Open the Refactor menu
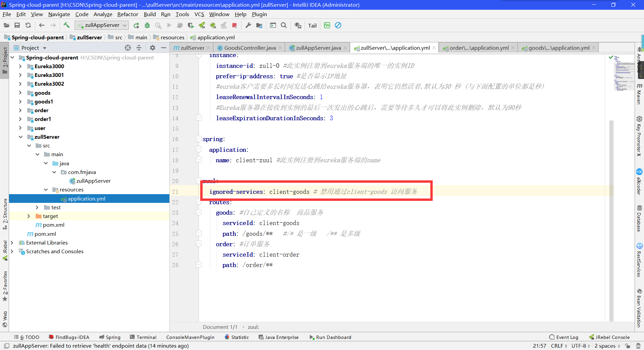Image resolution: width=644 pixels, height=350 pixels. click(127, 14)
